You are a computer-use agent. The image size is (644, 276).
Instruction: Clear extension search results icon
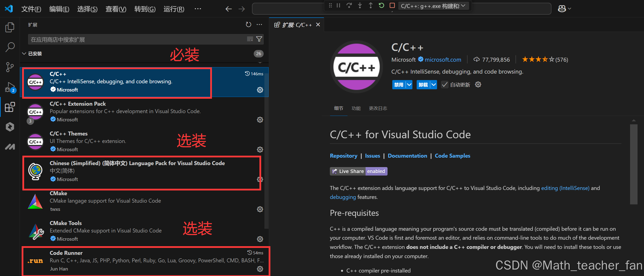[x=250, y=39]
